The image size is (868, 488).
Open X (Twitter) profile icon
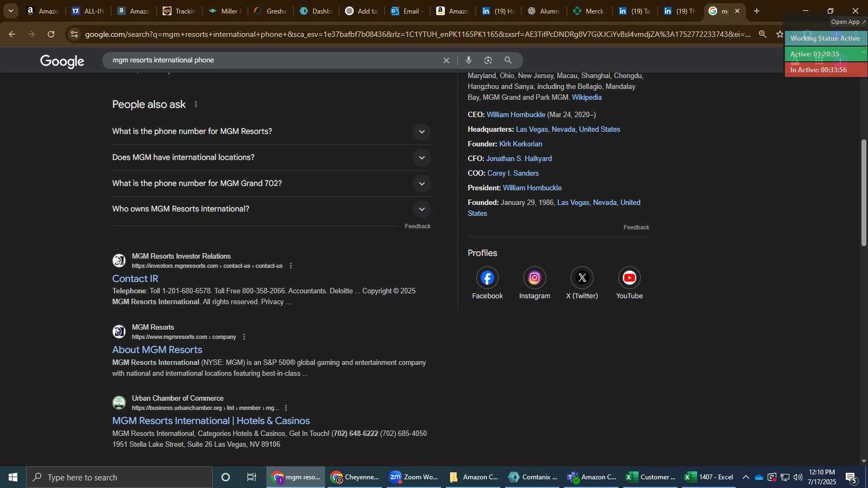tap(582, 278)
